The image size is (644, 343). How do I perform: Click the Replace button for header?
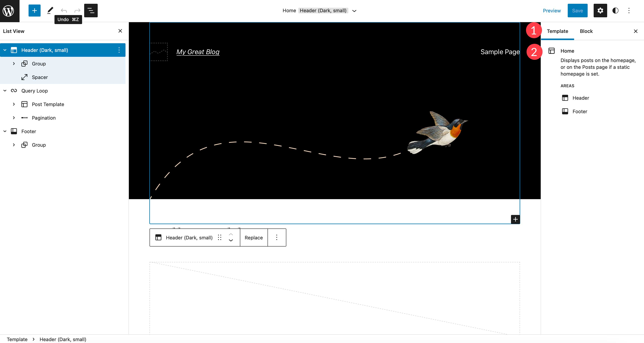click(254, 237)
